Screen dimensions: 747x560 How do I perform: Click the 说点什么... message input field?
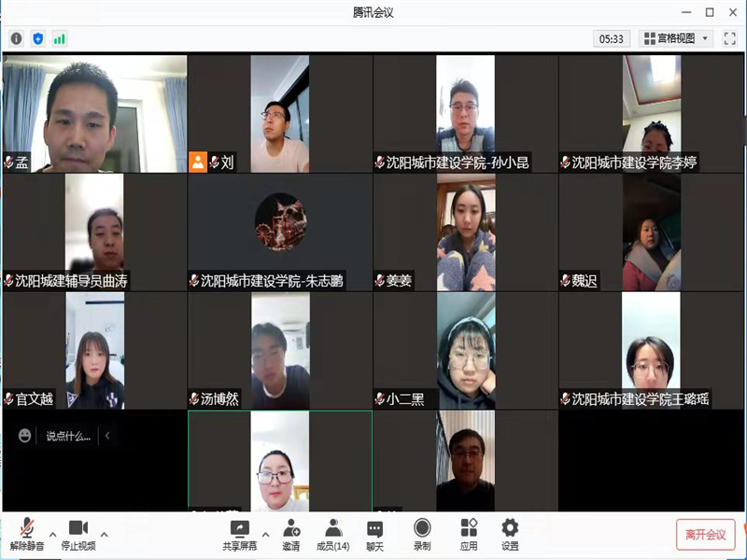coord(69,436)
